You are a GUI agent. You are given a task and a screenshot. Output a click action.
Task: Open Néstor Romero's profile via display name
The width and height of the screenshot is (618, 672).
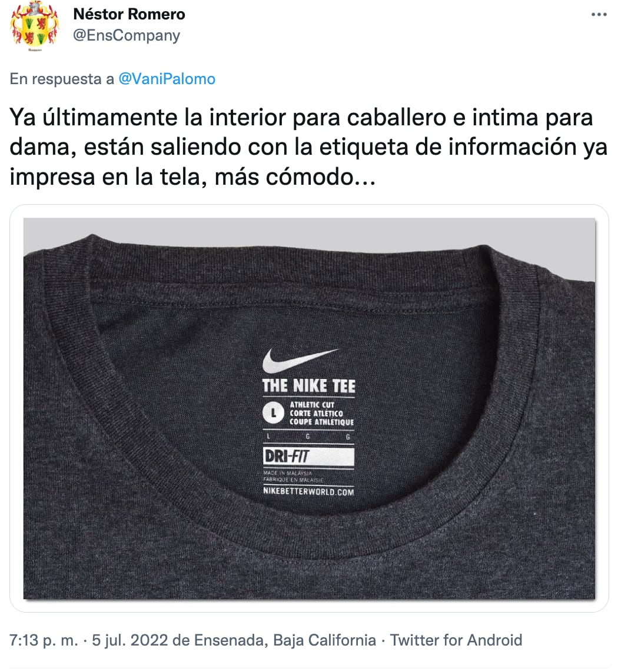[129, 14]
